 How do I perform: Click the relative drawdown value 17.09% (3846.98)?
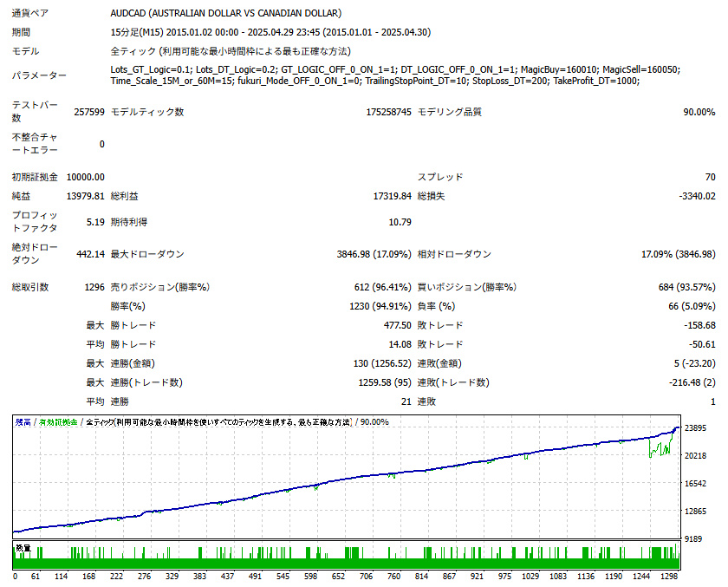pyautogui.click(x=679, y=254)
